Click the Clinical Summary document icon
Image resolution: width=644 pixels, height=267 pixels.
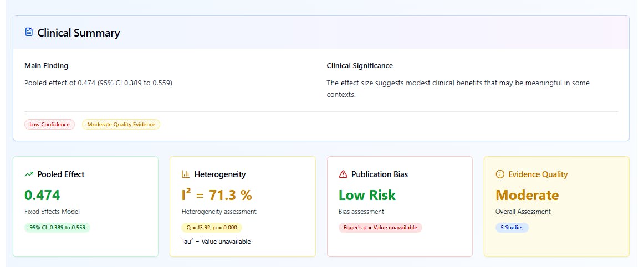tap(29, 32)
